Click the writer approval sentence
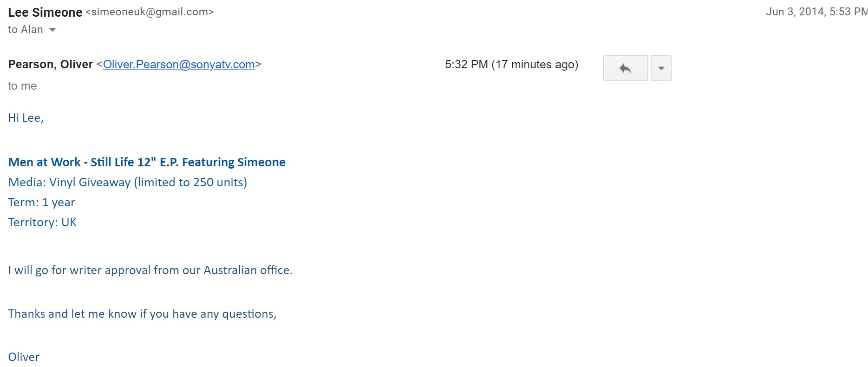Image resolution: width=868 pixels, height=367 pixels. 150,270
